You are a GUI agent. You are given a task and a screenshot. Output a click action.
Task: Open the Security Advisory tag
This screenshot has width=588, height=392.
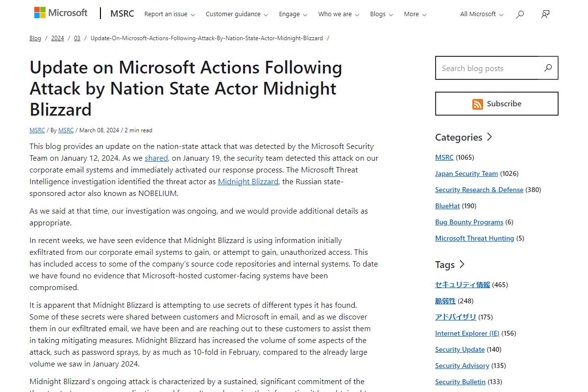point(462,366)
